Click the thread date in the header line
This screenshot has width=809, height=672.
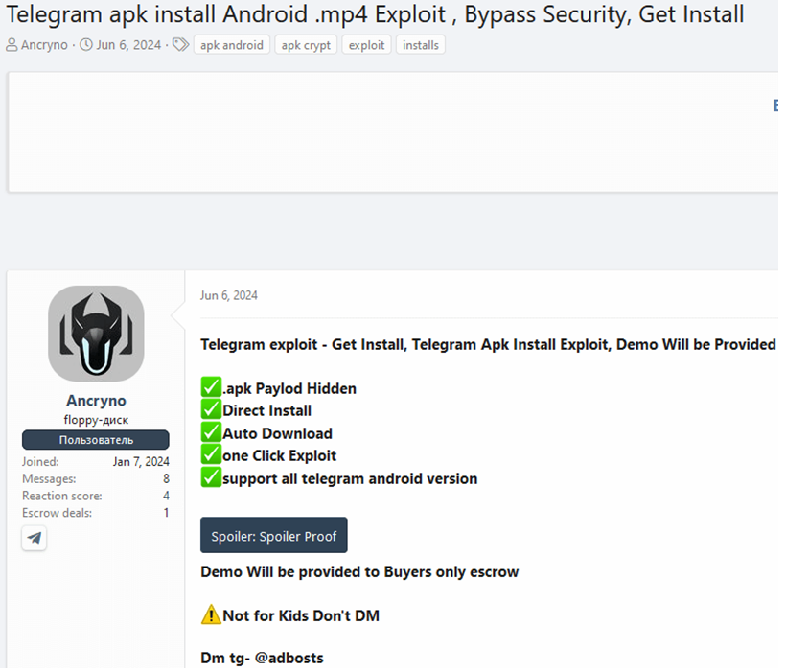(128, 45)
